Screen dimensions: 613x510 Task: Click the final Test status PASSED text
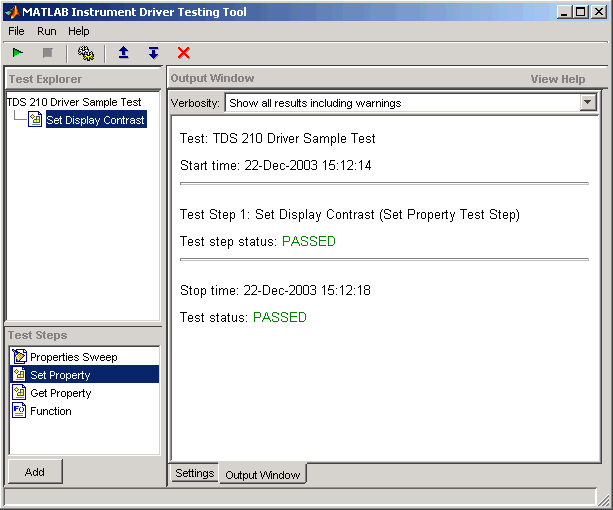pyautogui.click(x=280, y=317)
